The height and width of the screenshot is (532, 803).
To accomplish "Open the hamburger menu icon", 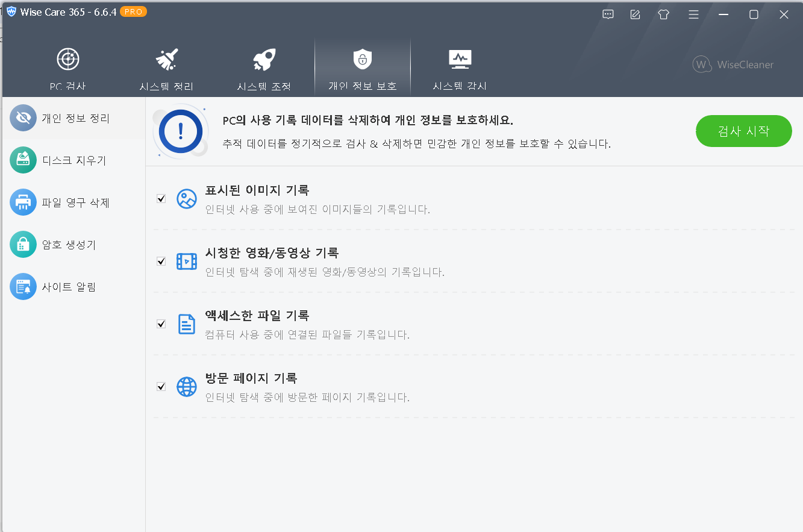I will point(693,14).
